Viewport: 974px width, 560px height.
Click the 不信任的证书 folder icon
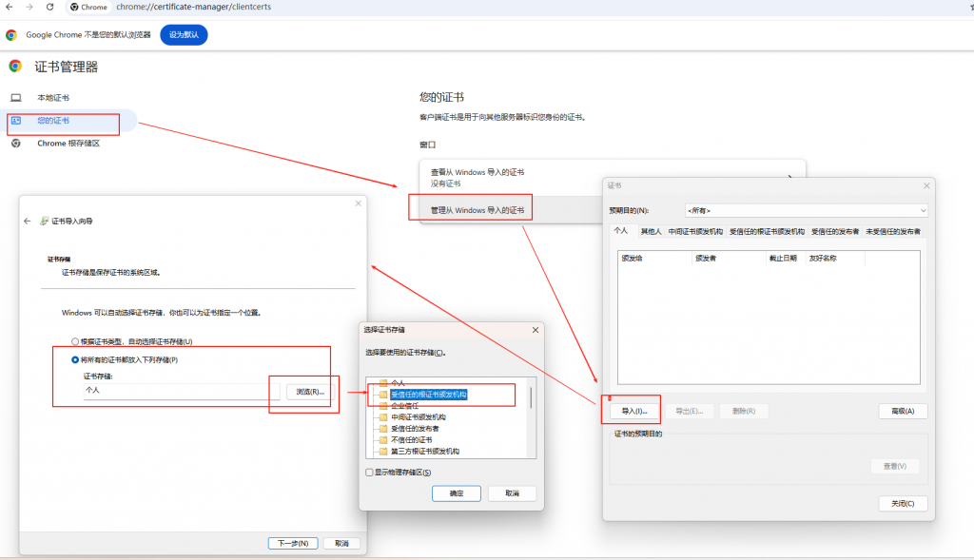pos(383,440)
